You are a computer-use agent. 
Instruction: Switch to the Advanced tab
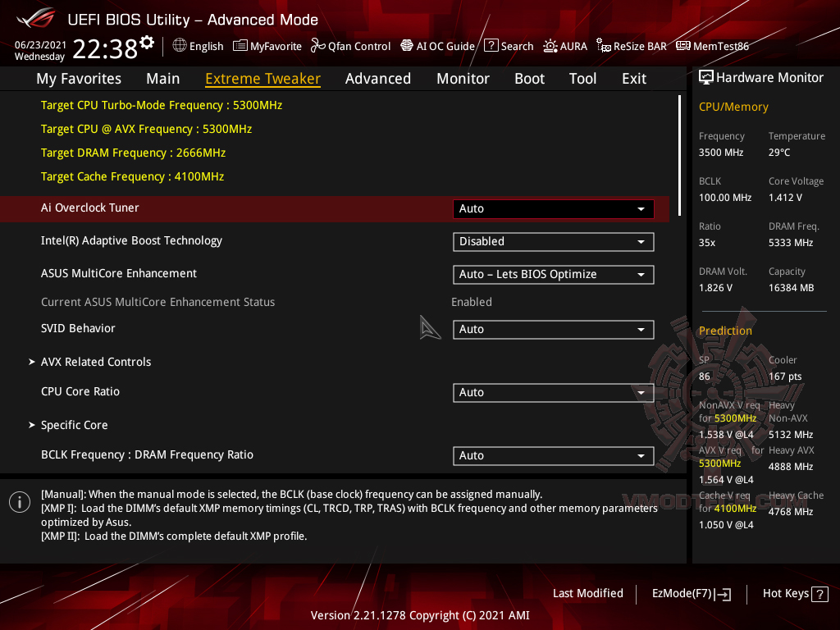coord(378,78)
